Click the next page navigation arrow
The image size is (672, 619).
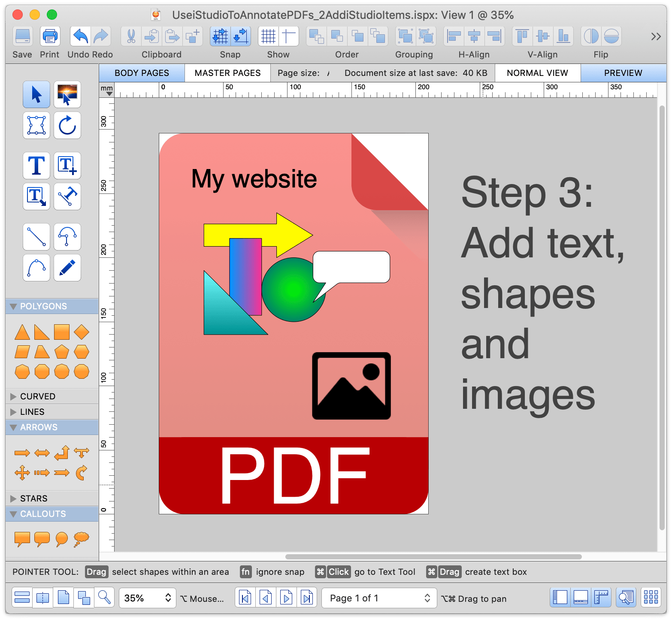(x=286, y=597)
